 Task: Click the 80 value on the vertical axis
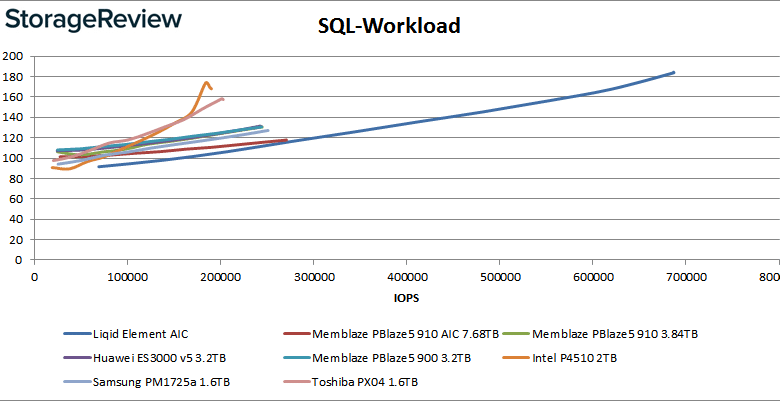coord(16,179)
